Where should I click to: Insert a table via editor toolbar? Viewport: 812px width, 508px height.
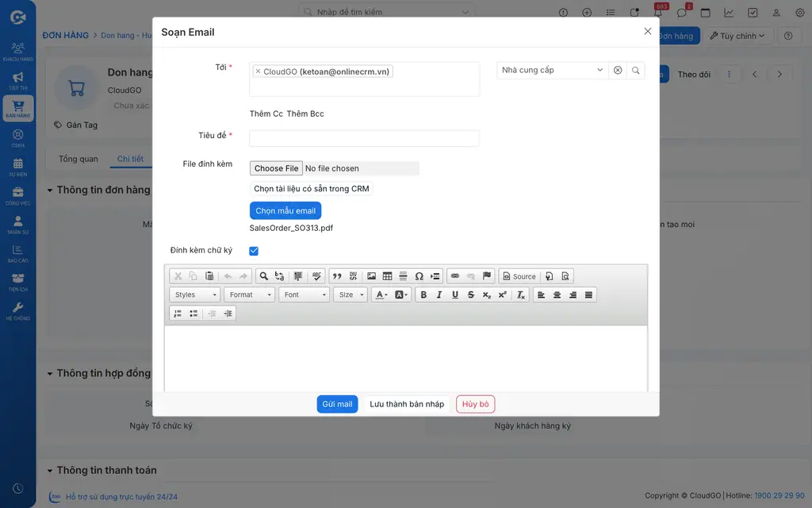387,276
